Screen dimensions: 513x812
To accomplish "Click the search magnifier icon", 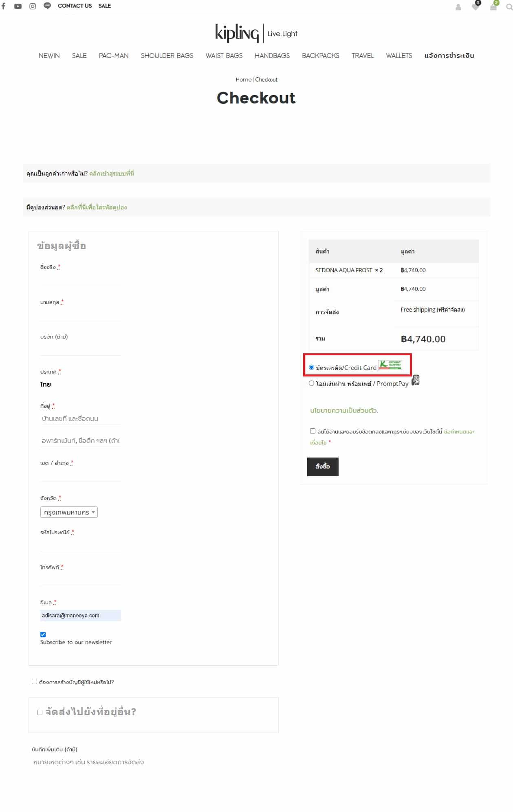I will click(x=509, y=7).
